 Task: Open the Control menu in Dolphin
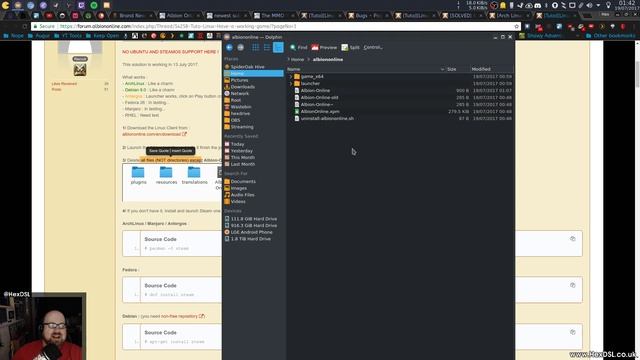click(x=373, y=47)
